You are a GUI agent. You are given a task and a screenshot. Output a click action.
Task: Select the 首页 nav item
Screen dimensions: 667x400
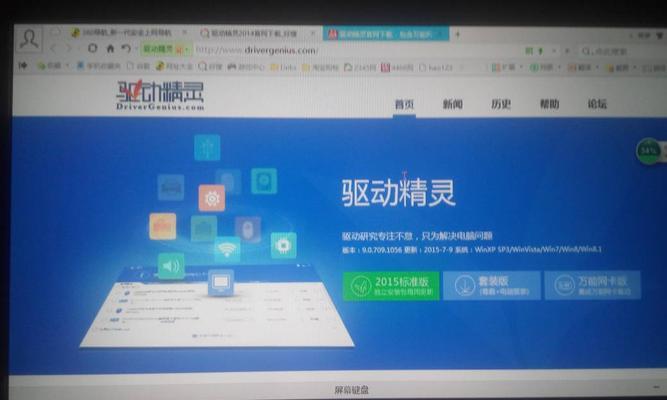pos(404,104)
